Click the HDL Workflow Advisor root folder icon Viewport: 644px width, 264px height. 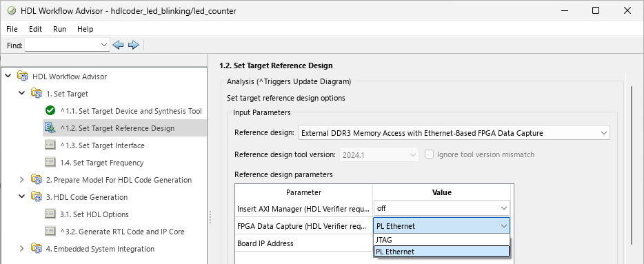click(23, 77)
